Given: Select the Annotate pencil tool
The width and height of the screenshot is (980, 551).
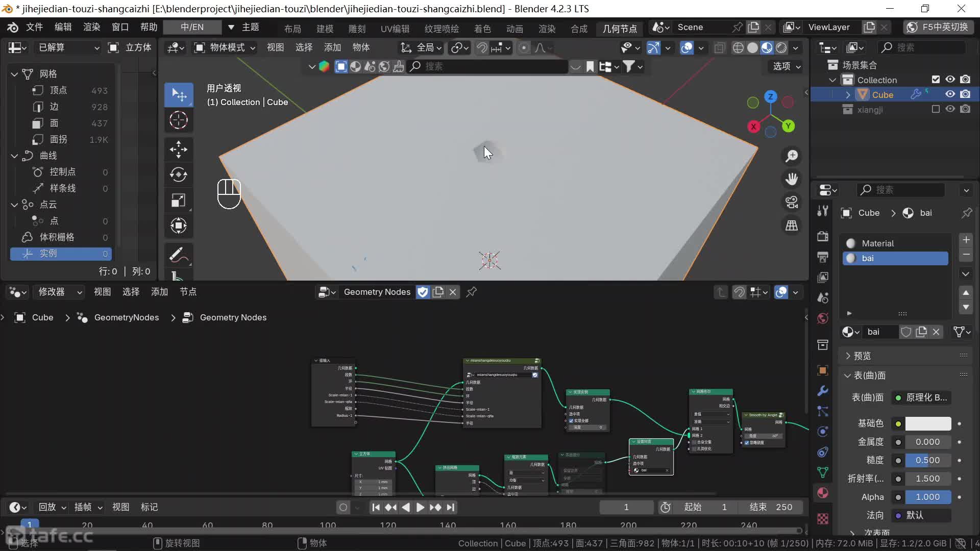Looking at the screenshot, I should pyautogui.click(x=178, y=255).
